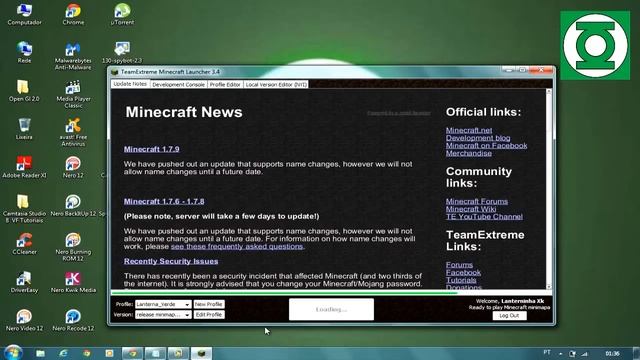Launch avast! Free Antivirus shortcut
This screenshot has height=360, width=640.
pos(73,132)
